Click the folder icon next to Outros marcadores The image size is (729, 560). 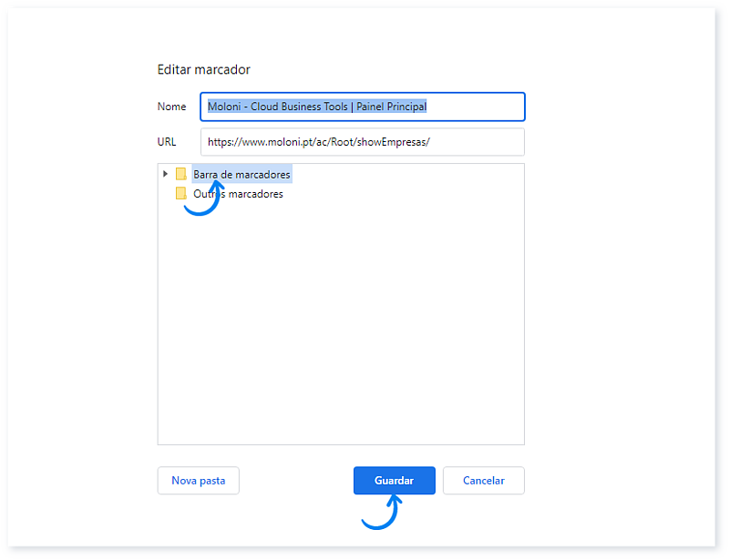tap(181, 194)
